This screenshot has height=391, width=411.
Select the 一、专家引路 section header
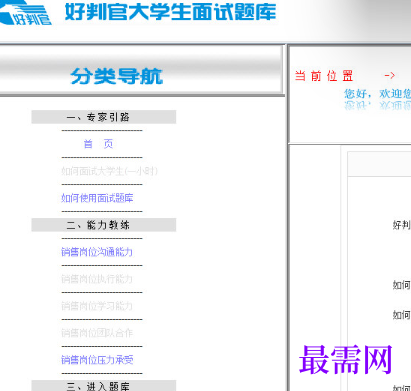pyautogui.click(x=104, y=117)
